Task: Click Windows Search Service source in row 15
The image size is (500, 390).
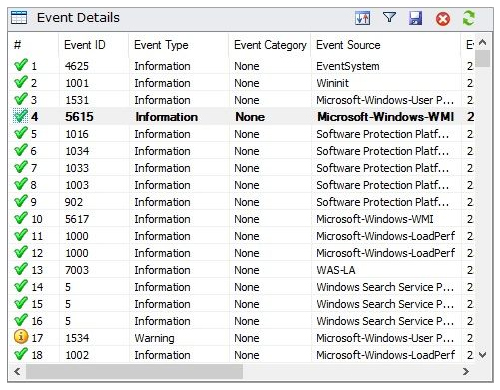Action: [x=385, y=304]
